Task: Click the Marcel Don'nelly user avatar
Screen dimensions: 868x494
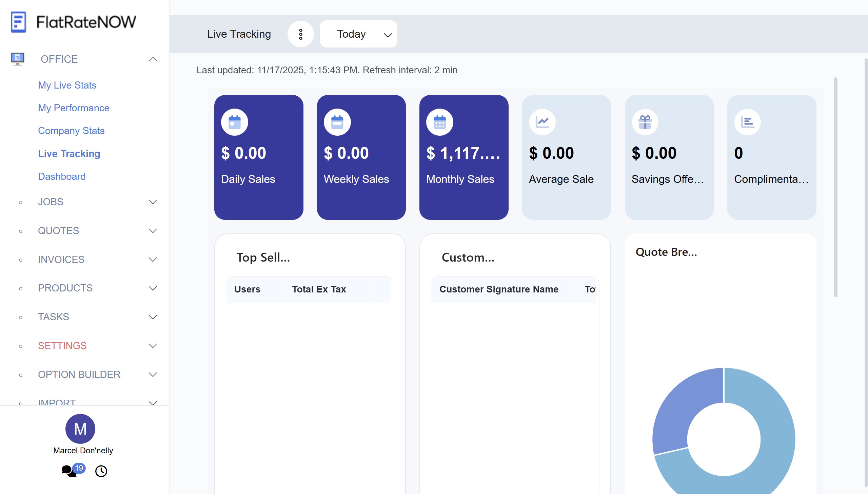Action: [80, 429]
